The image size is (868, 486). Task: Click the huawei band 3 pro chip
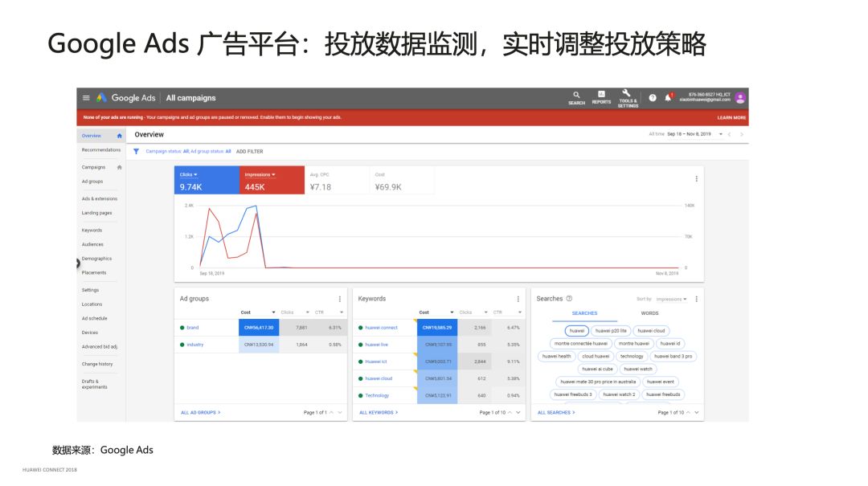pyautogui.click(x=674, y=357)
